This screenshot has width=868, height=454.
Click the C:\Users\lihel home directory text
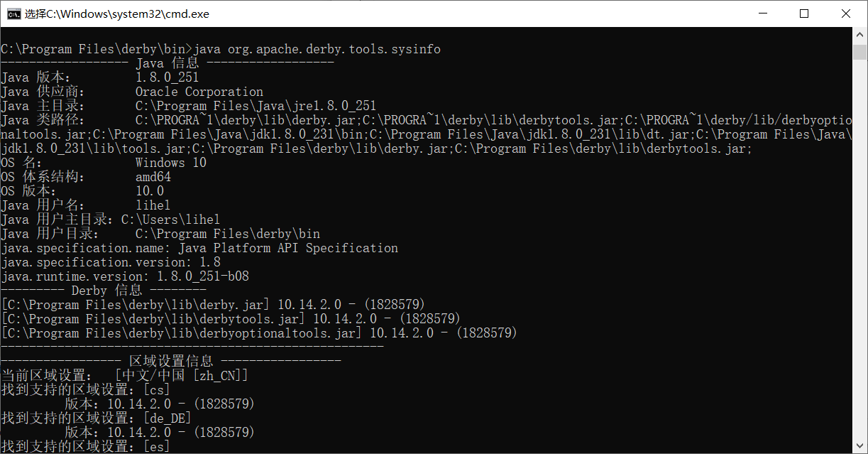pyautogui.click(x=171, y=220)
